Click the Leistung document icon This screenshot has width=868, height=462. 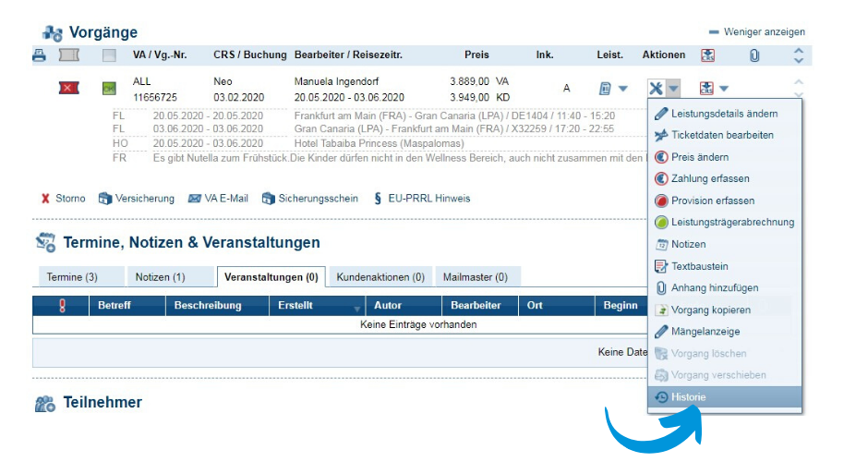click(x=605, y=89)
